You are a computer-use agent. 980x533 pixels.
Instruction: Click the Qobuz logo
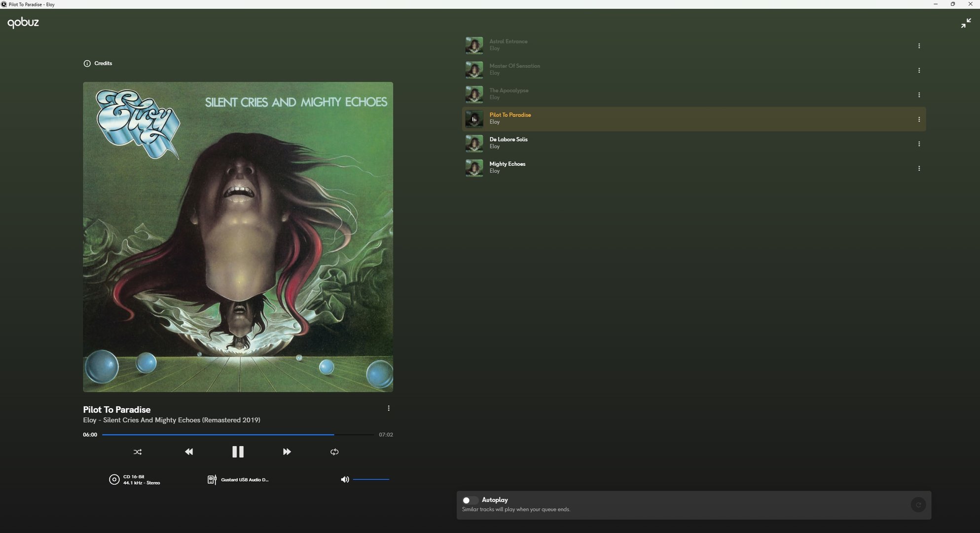coord(23,22)
